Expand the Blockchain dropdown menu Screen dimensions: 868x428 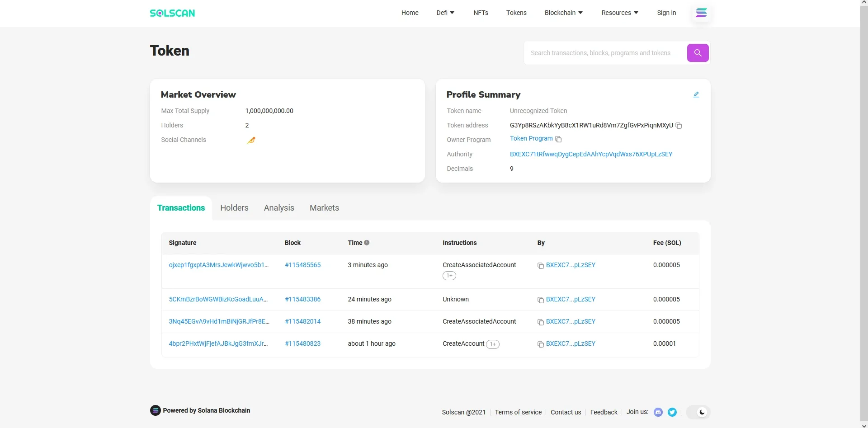point(564,13)
